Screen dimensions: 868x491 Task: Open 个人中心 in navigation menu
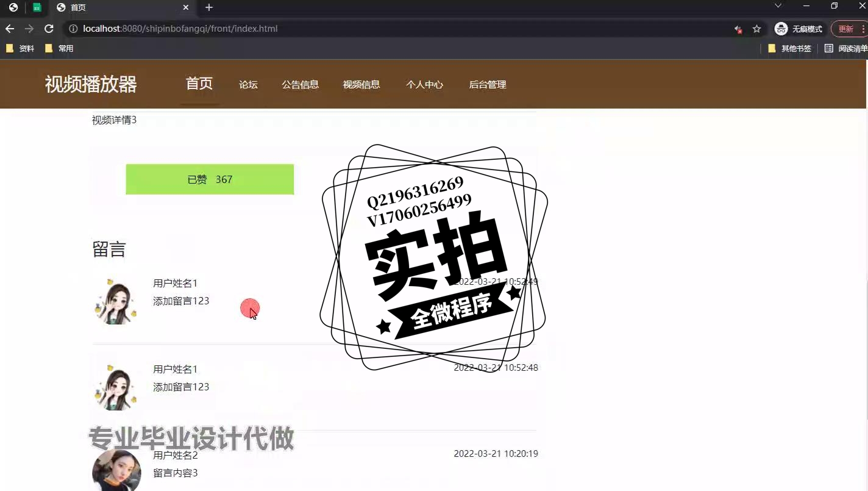pyautogui.click(x=424, y=85)
